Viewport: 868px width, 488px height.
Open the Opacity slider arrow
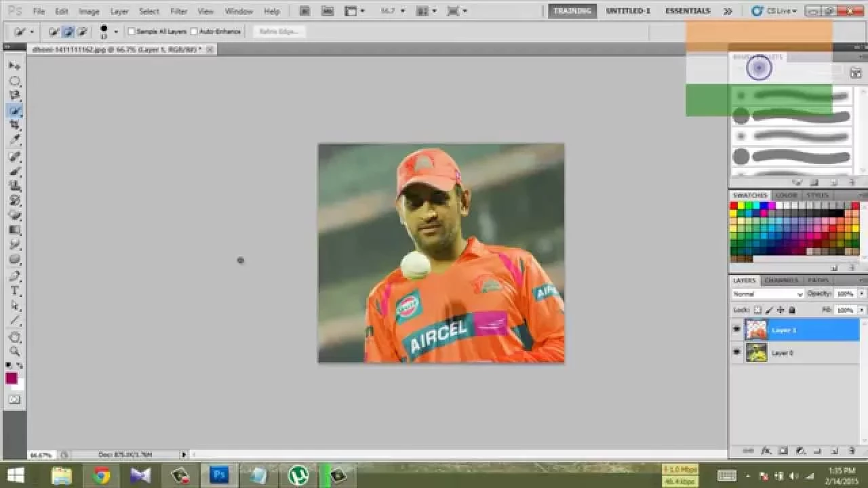862,293
